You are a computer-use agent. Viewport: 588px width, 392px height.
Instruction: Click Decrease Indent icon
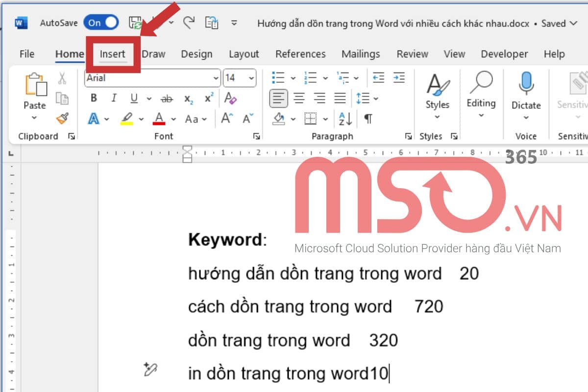(x=378, y=77)
